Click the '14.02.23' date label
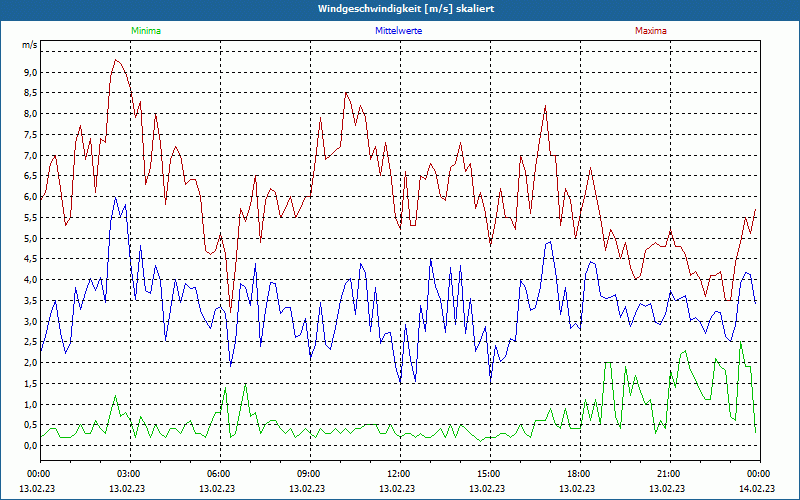 point(757,488)
